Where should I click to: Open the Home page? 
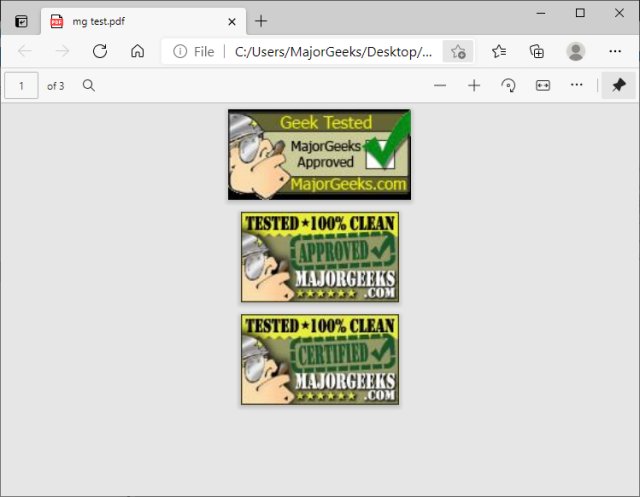(x=138, y=51)
